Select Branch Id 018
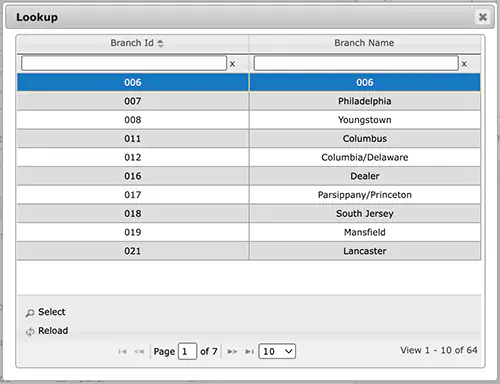The height and width of the screenshot is (384, 500). (133, 213)
